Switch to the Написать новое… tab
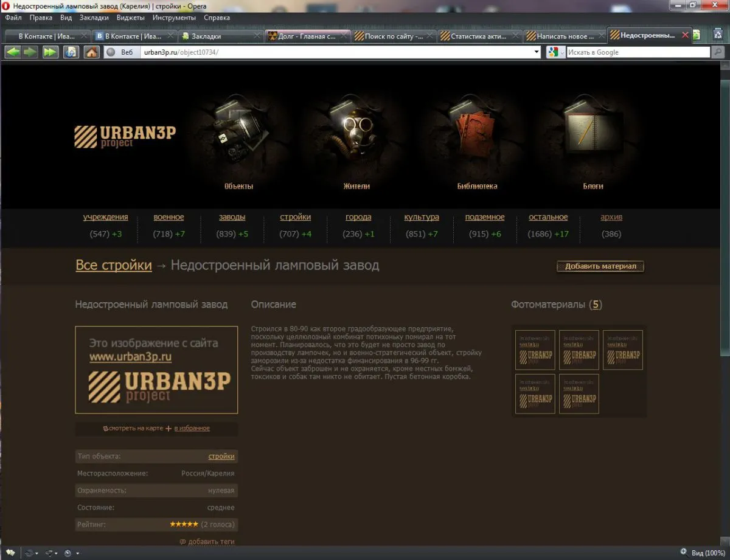 pyautogui.click(x=565, y=36)
